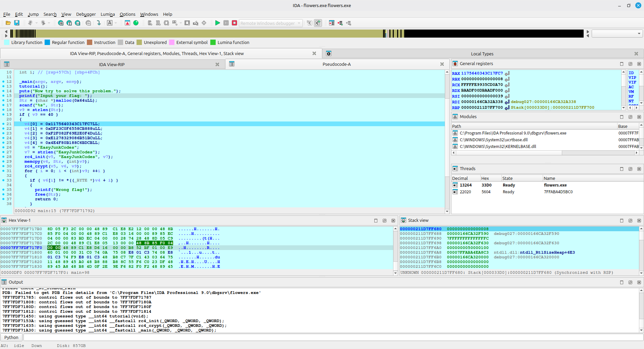Open the Debugger menu
Image resolution: width=644 pixels, height=349 pixels.
click(86, 14)
